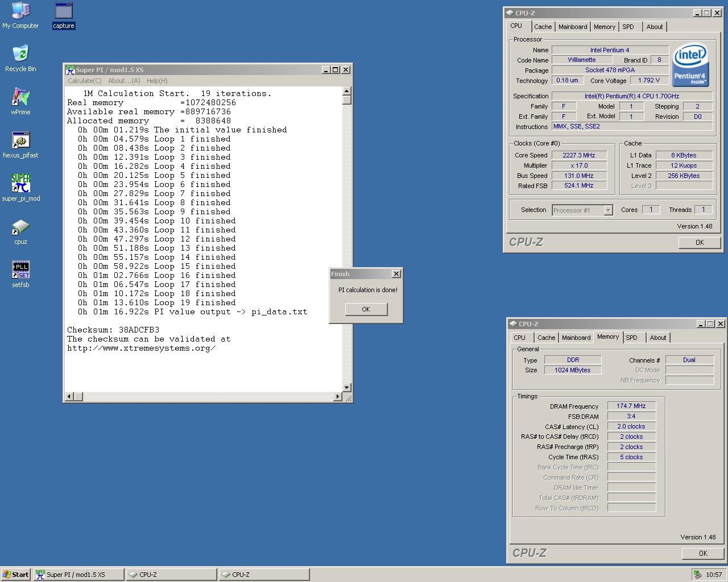
Task: Open the My Computer desktop icon
Action: point(20,16)
